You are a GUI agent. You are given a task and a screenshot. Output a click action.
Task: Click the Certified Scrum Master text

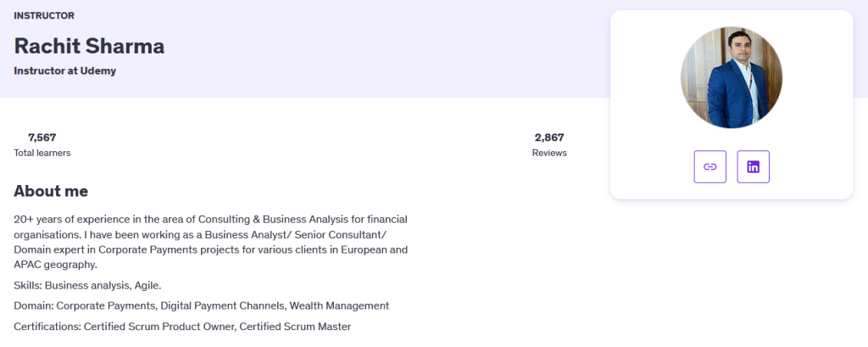pos(296,327)
